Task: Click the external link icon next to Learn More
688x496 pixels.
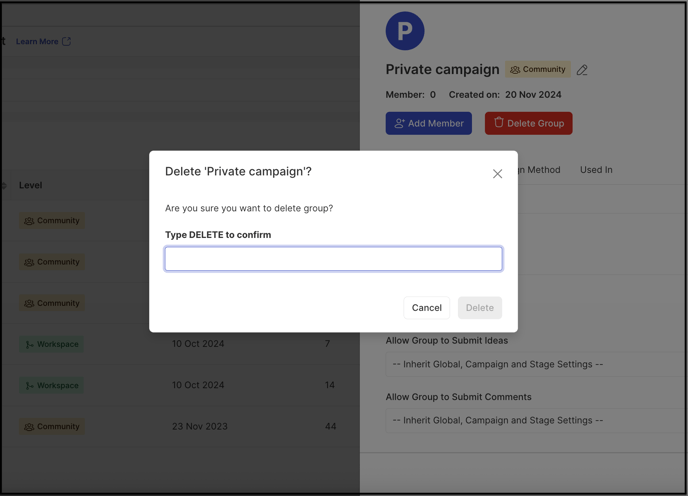Action: coord(66,41)
